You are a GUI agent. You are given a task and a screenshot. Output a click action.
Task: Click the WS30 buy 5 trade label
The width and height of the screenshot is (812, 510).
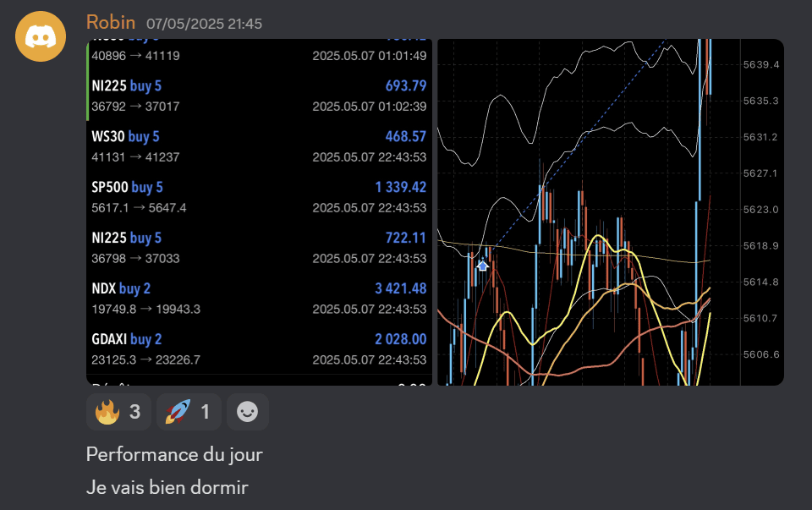(x=125, y=136)
